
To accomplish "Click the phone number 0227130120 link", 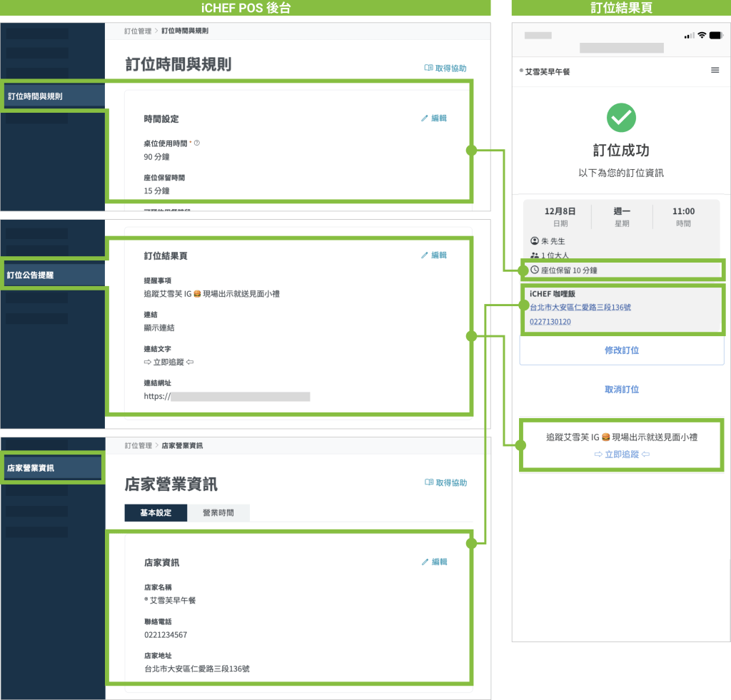I will [550, 322].
